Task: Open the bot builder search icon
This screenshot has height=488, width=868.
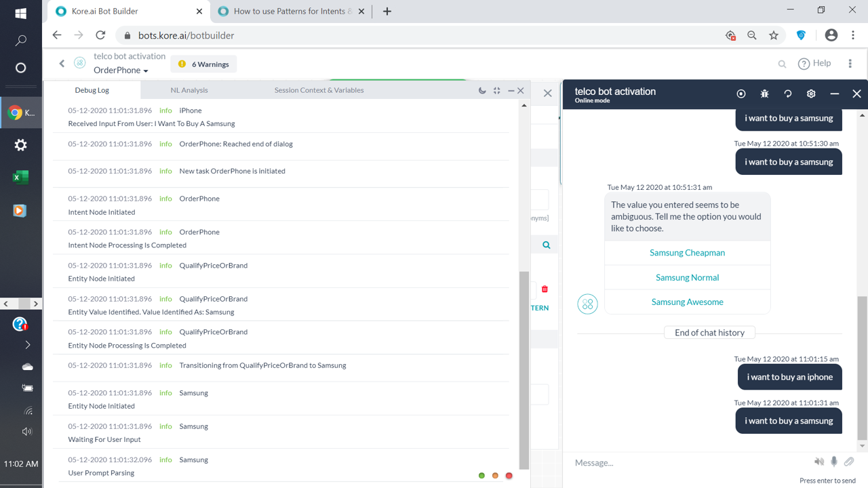Action: tap(782, 64)
